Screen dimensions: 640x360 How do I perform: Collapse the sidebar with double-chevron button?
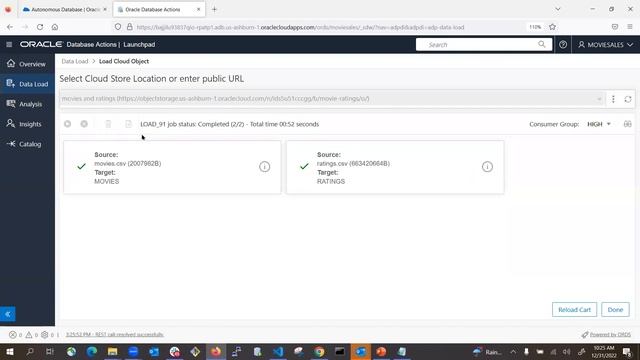tap(8, 314)
